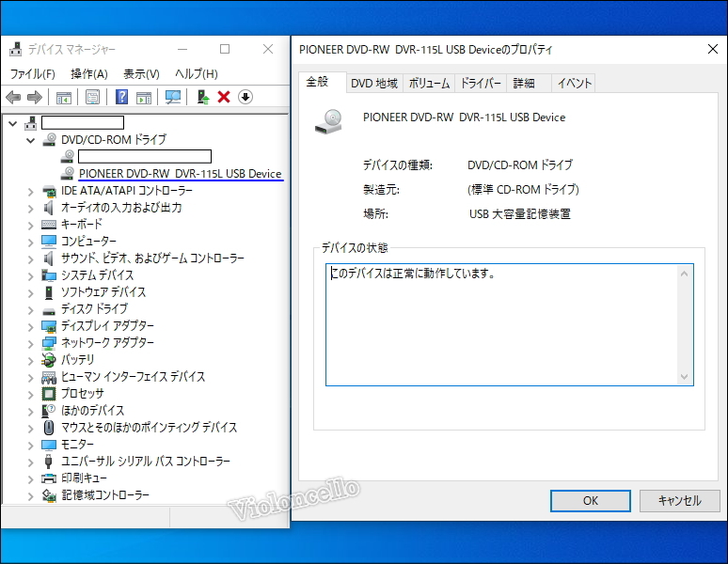Switch to the イベント tab
Viewport: 728px width, 564px height.
point(575,84)
